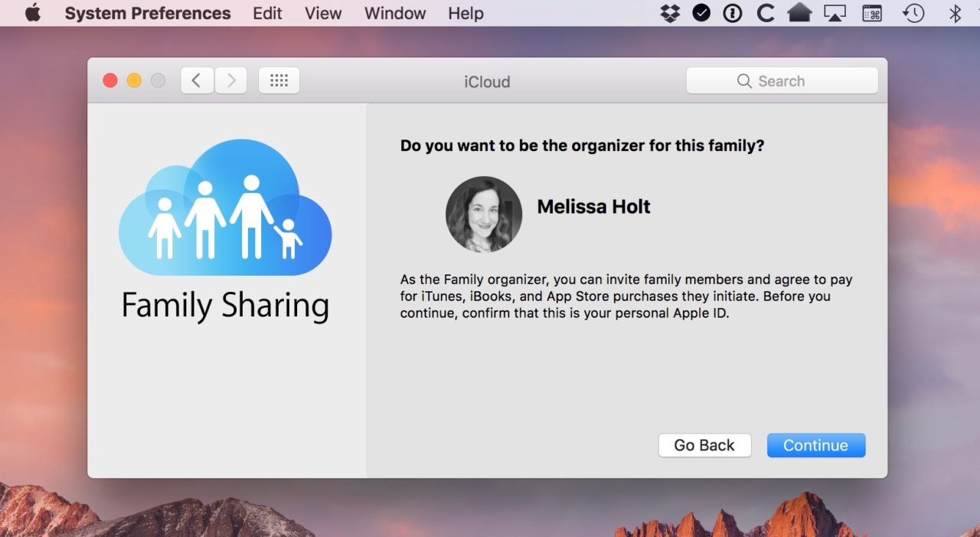Open the Bluetooth status menu
Viewport: 980px width, 537px height.
[x=955, y=13]
